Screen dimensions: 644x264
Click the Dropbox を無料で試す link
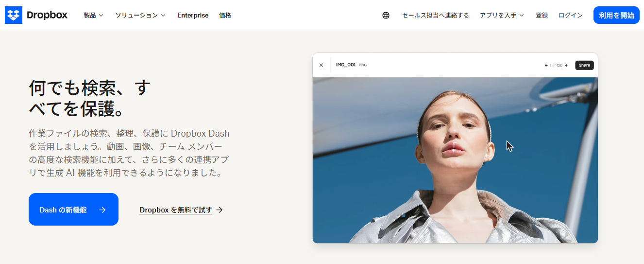[176, 210]
